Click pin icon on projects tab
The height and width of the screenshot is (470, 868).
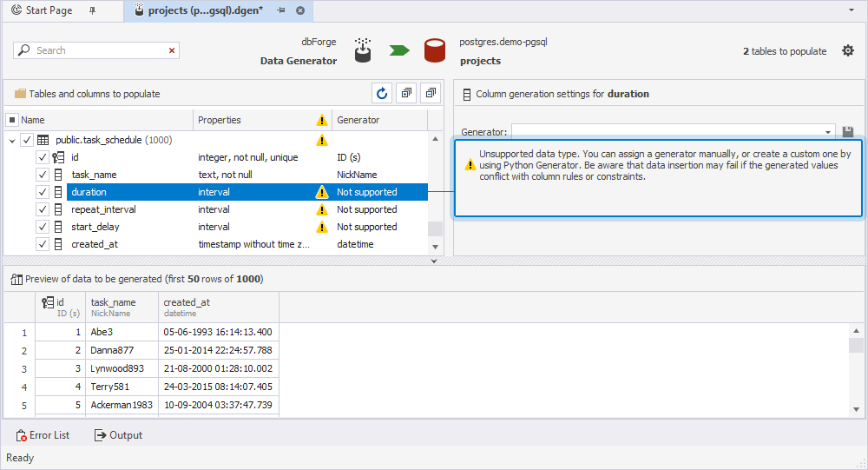[281, 10]
